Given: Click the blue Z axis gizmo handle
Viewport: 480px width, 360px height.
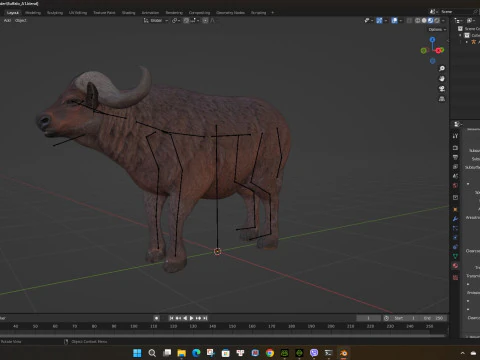Looking at the screenshot, I should pos(432,40).
